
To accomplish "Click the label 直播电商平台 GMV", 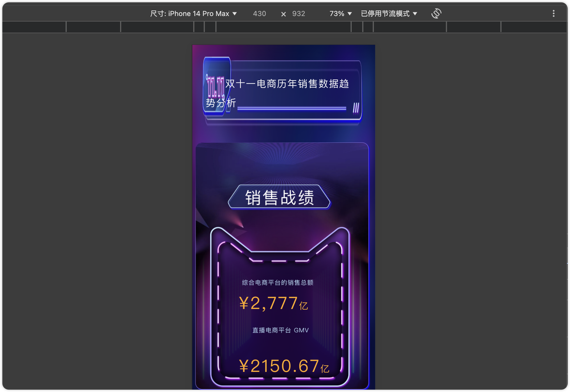I will point(281,331).
